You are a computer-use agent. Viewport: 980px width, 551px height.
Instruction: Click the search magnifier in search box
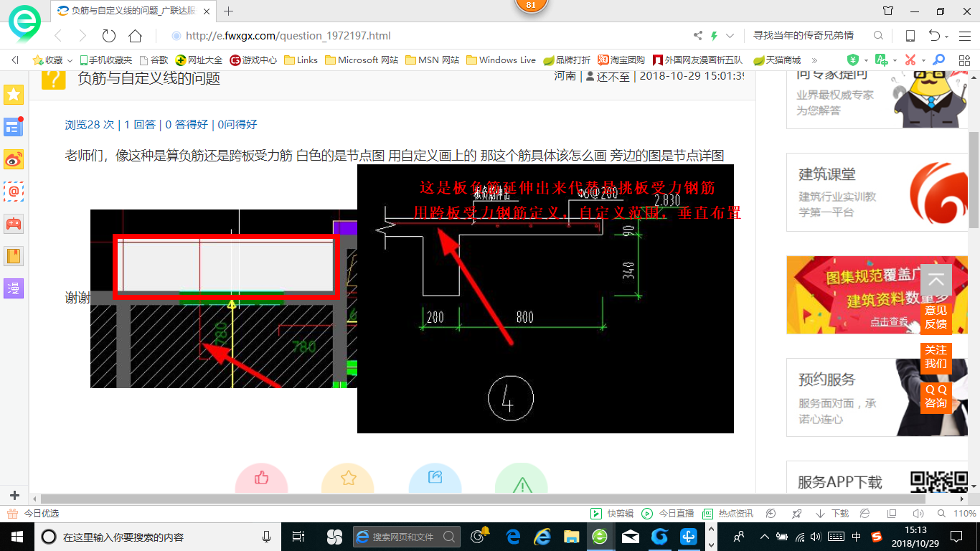tap(878, 36)
